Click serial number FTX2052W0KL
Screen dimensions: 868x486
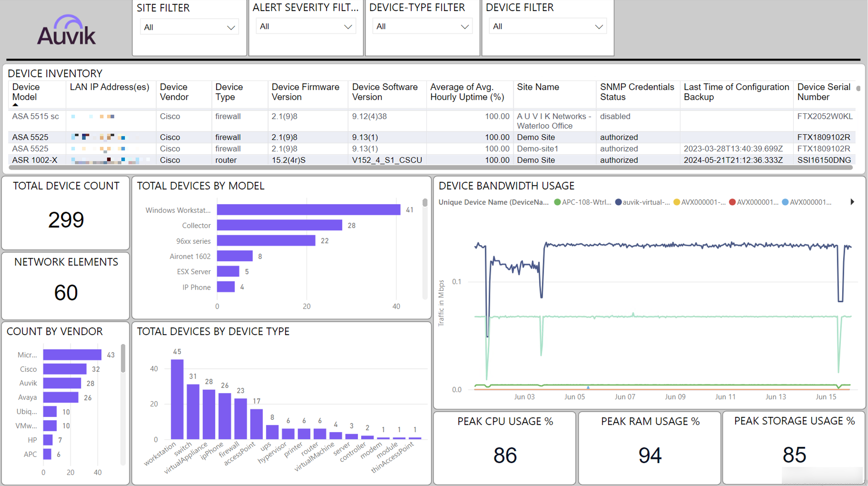[x=824, y=116]
